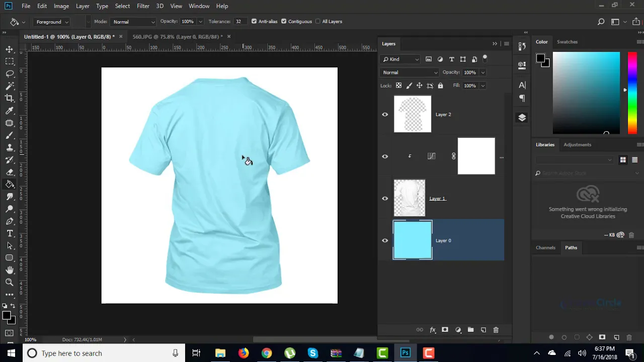Open the Image menu
This screenshot has width=644, height=362.
[61, 6]
